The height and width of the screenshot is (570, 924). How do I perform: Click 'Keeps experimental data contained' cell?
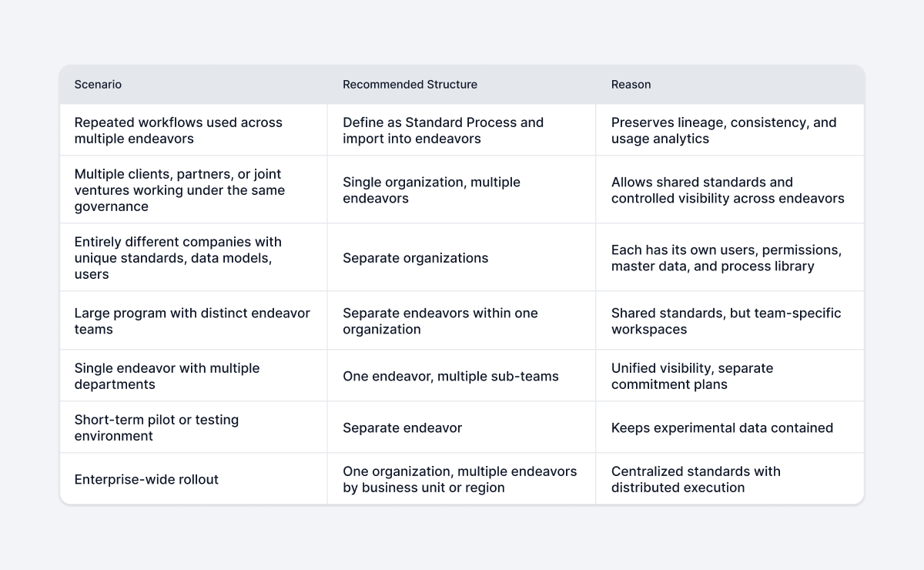[730, 427]
